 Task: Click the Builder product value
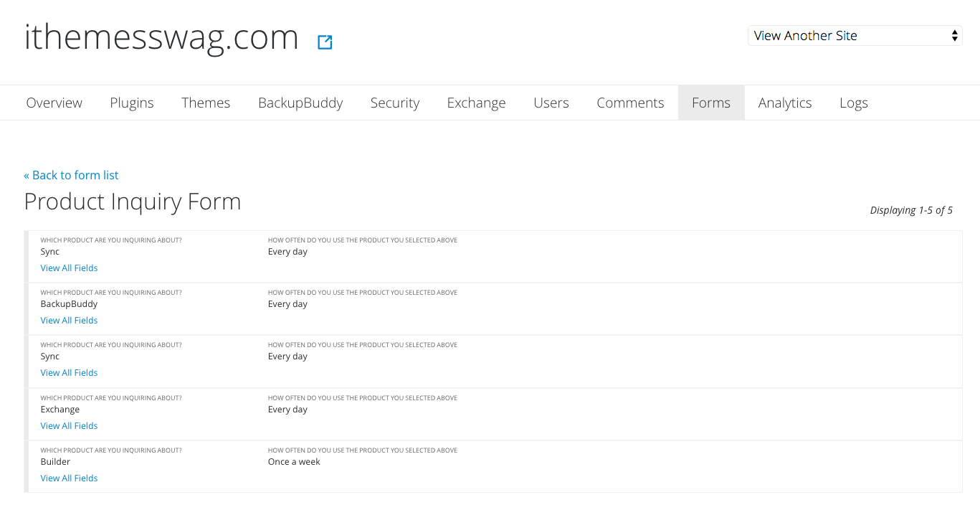[x=55, y=462]
